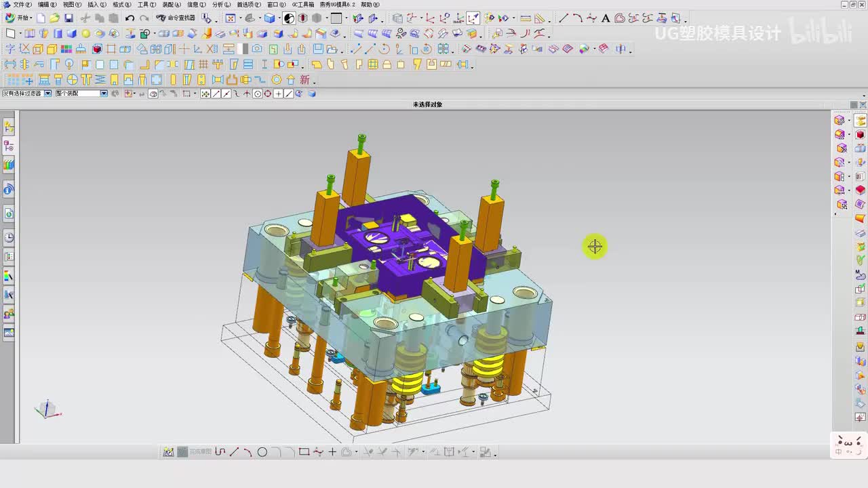Open the History clock panel in the resource bar
The width and height of the screenshot is (868, 488).
9,237
